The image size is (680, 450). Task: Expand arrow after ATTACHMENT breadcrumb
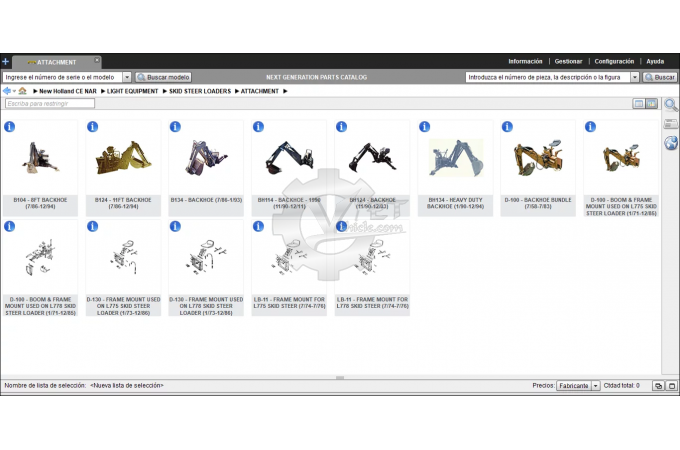coord(285,91)
